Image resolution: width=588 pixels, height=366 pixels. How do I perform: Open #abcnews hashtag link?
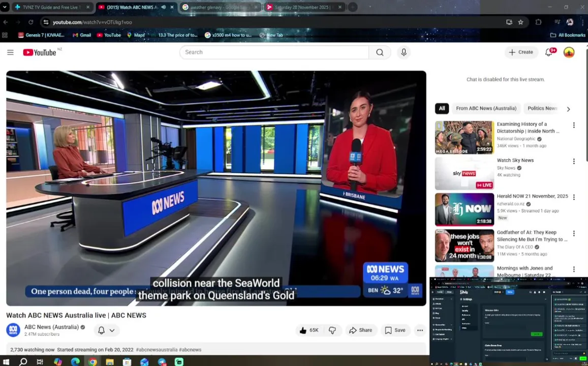click(190, 350)
